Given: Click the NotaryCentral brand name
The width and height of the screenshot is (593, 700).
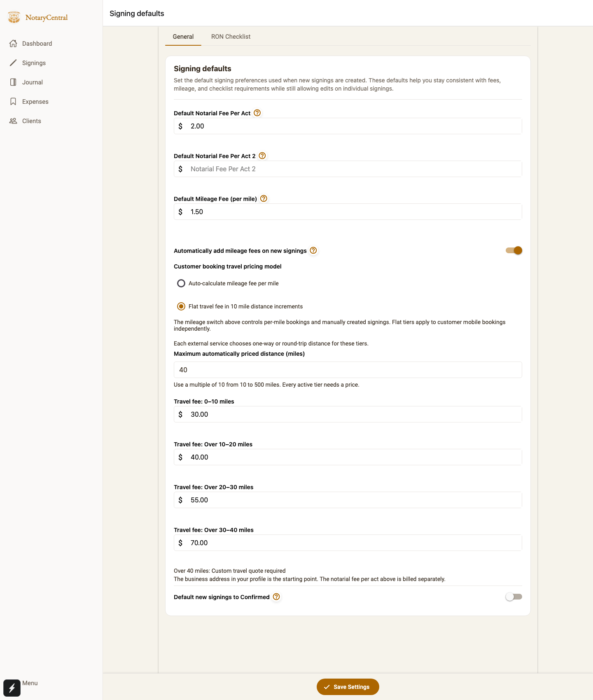Looking at the screenshot, I should point(47,17).
